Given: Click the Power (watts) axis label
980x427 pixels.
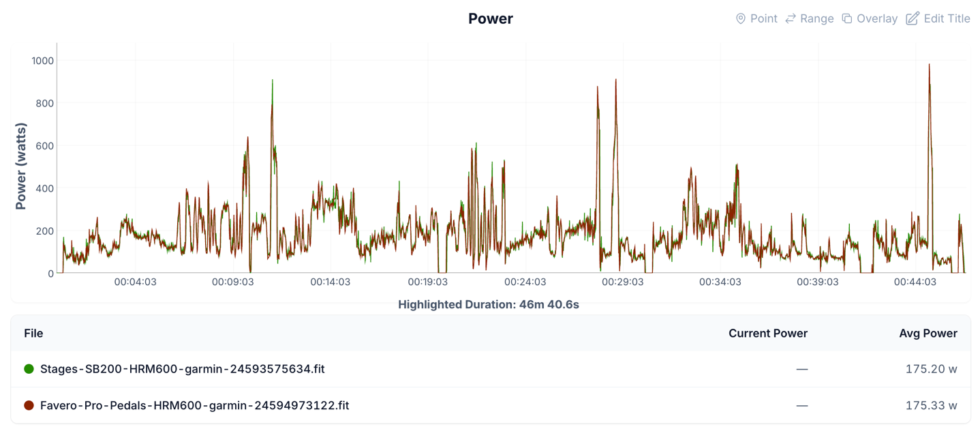Looking at the screenshot, I should pyautogui.click(x=21, y=166).
